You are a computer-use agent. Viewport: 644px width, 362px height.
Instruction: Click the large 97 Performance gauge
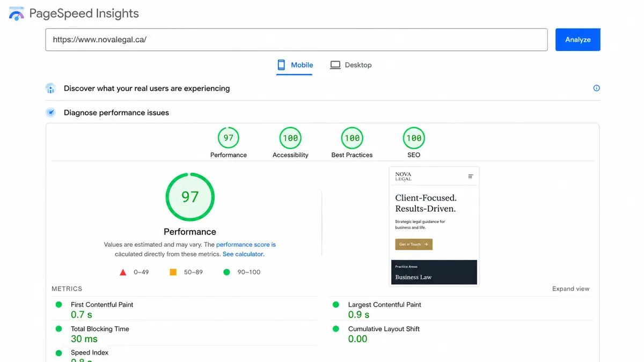point(190,197)
